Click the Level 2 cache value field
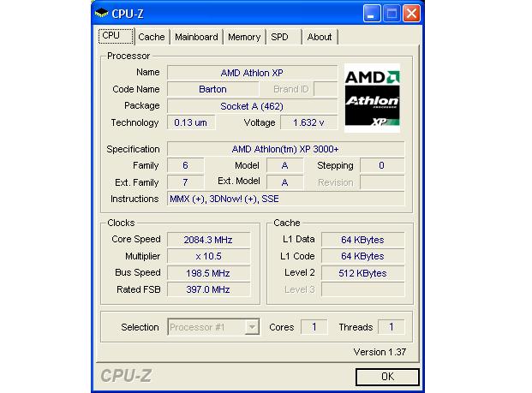Screen dimensions: 532x393 (362, 273)
